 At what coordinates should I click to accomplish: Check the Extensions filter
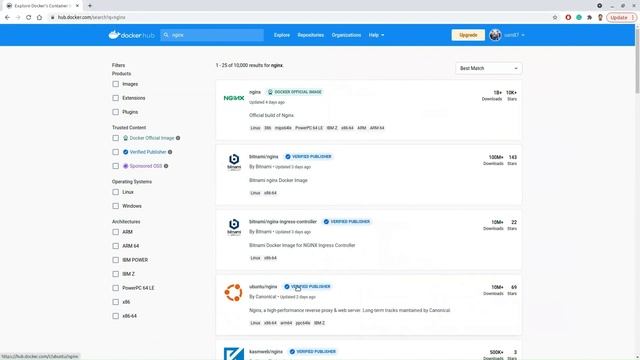116,98
